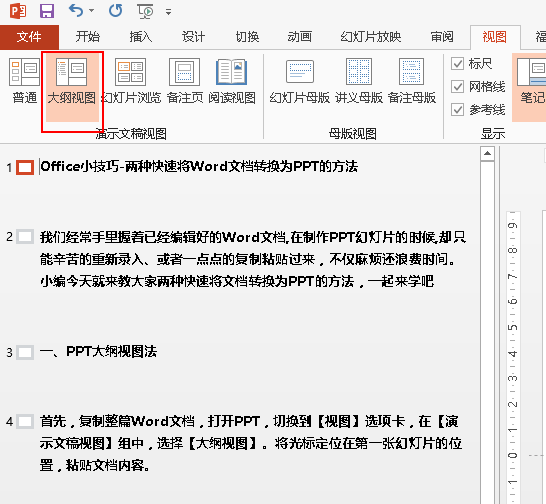Open Customize Quick Access Toolbar dropdown
This screenshot has width=546, height=504.
[169, 12]
